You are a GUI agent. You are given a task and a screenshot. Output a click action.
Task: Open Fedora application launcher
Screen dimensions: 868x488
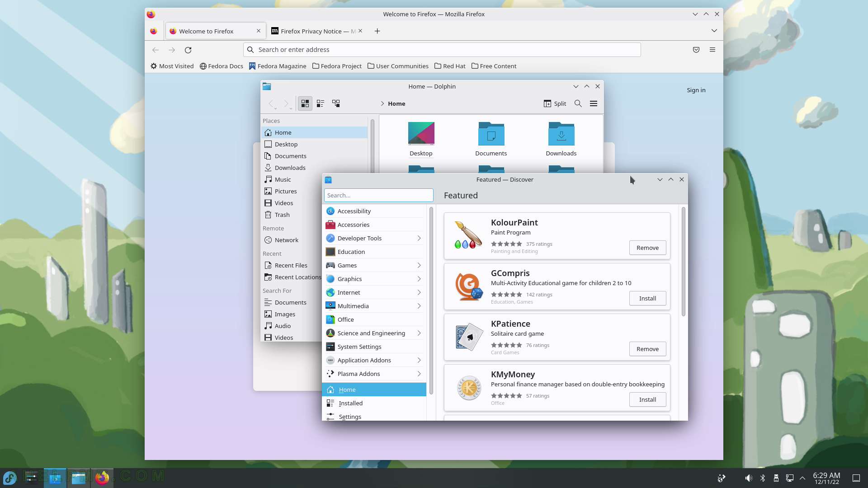pyautogui.click(x=10, y=478)
